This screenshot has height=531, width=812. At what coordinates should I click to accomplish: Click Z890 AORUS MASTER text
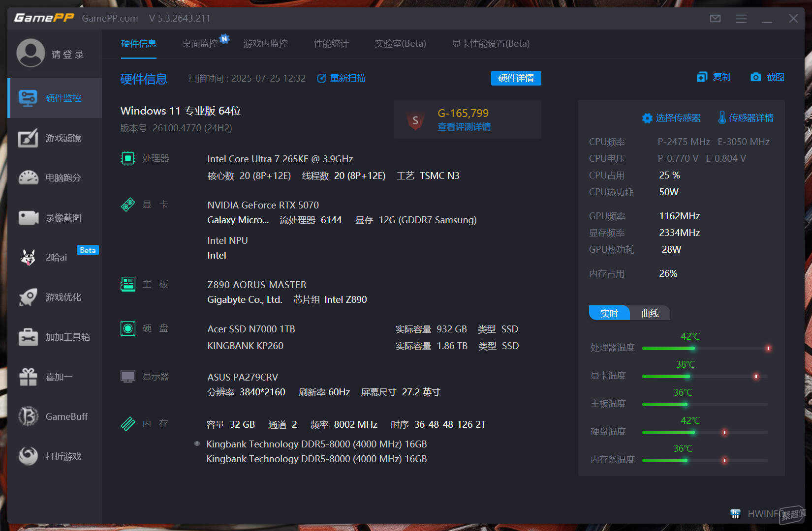(x=257, y=285)
